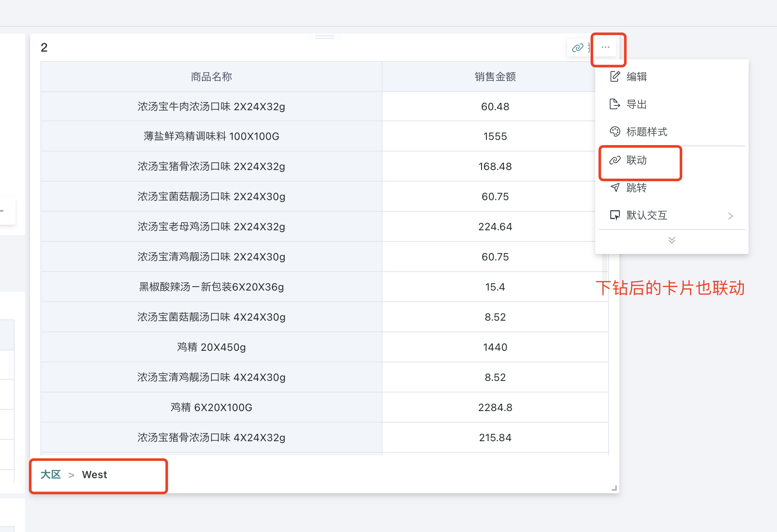Click sales value 215.84
Viewport: 777px width, 532px height.
point(495,438)
